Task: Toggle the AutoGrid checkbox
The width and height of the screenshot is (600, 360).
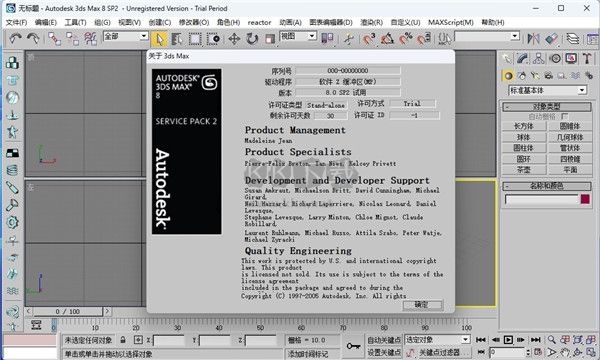Action: 564,116
